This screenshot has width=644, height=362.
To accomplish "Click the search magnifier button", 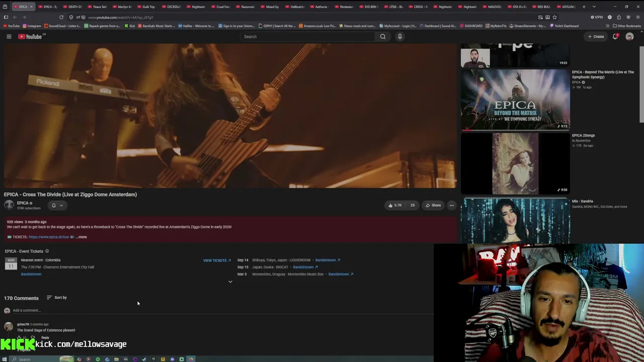I will coord(383,37).
